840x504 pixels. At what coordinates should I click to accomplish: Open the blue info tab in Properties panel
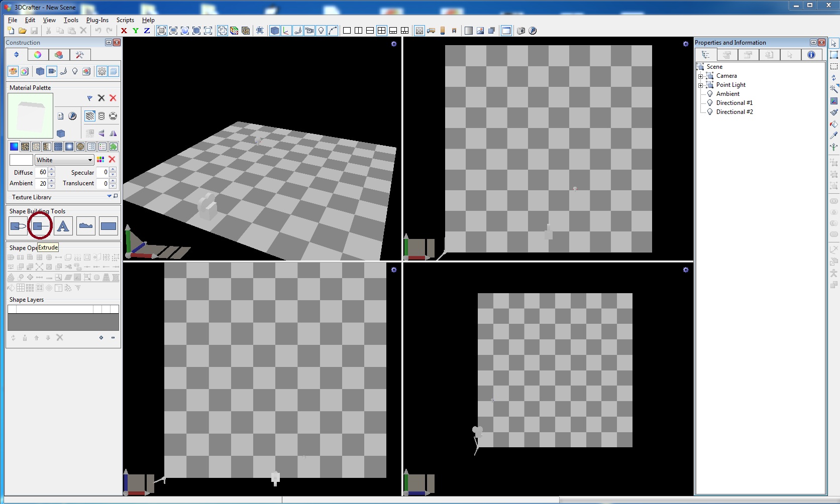point(811,55)
